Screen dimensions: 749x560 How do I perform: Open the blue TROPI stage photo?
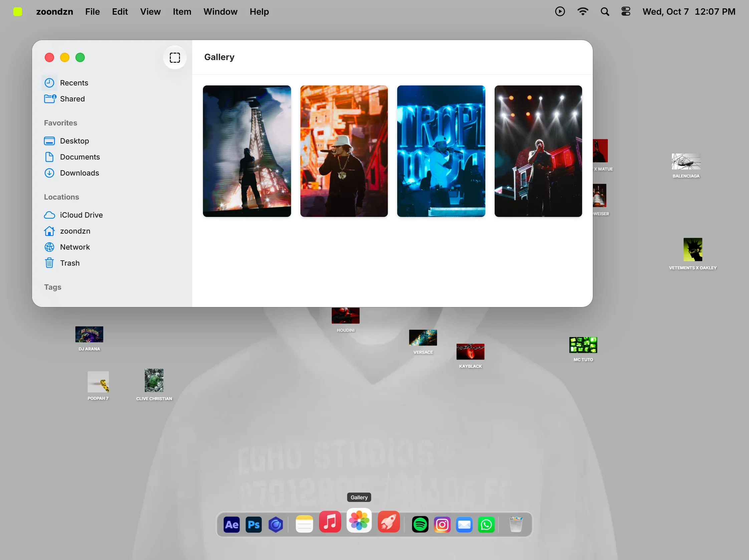(x=441, y=151)
